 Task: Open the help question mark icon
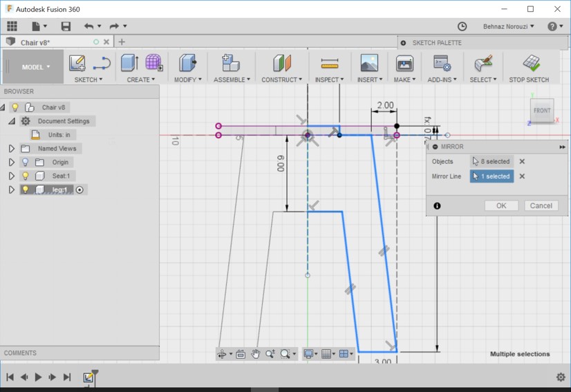552,26
